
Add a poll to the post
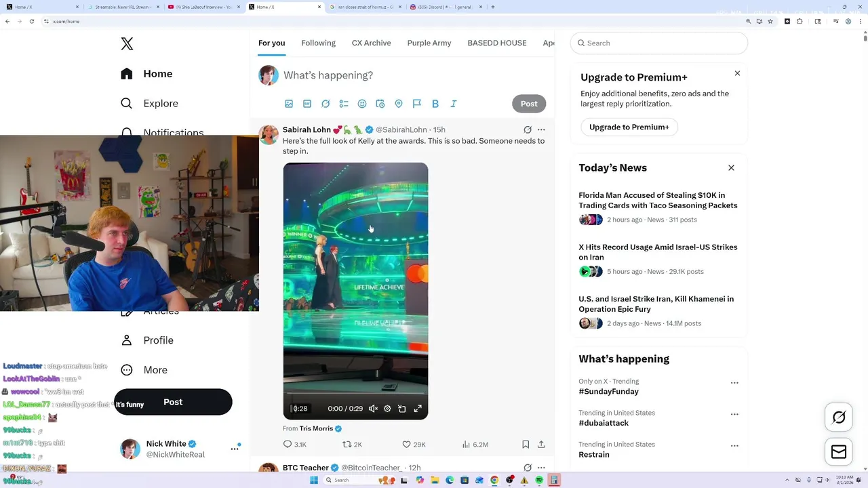coord(344,104)
